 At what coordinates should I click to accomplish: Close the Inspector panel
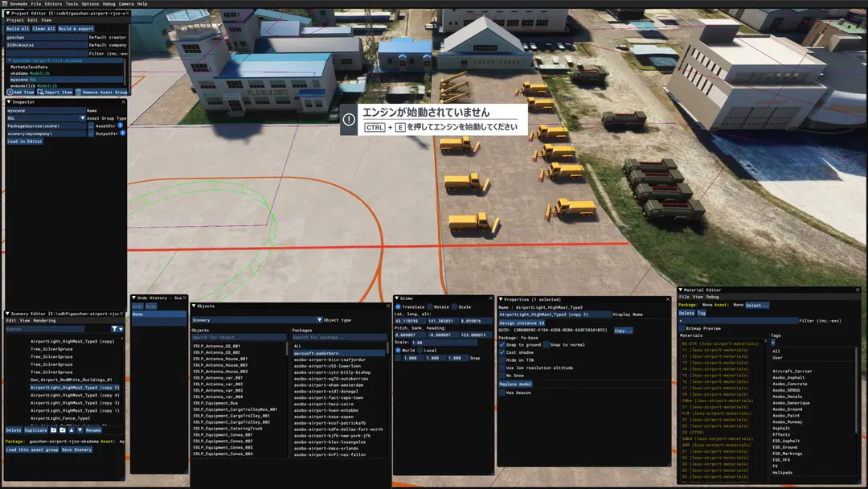[x=123, y=102]
